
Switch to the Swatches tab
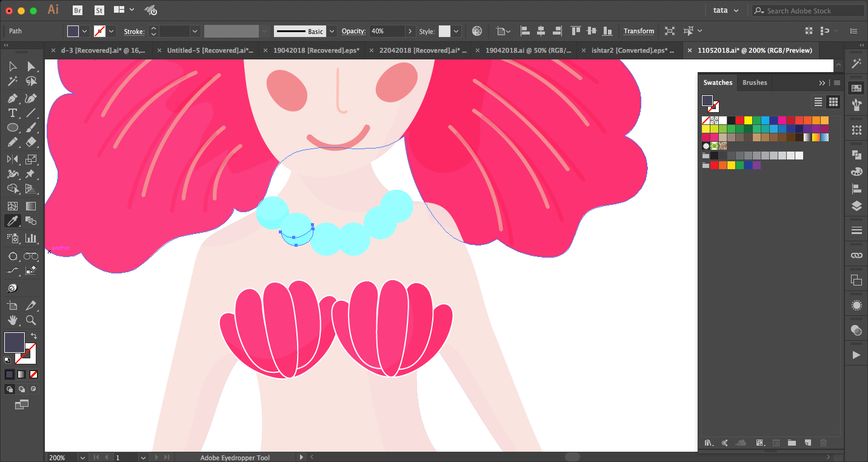[718, 82]
